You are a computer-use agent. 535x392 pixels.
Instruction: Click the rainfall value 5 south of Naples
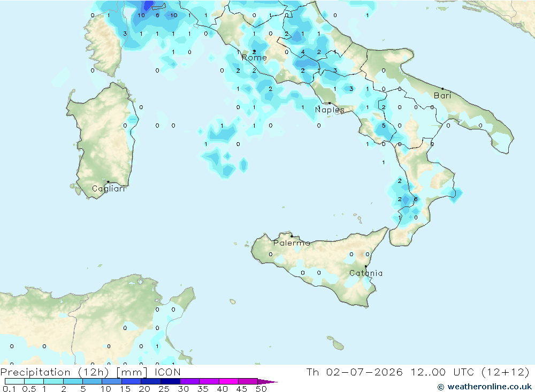(x=384, y=126)
